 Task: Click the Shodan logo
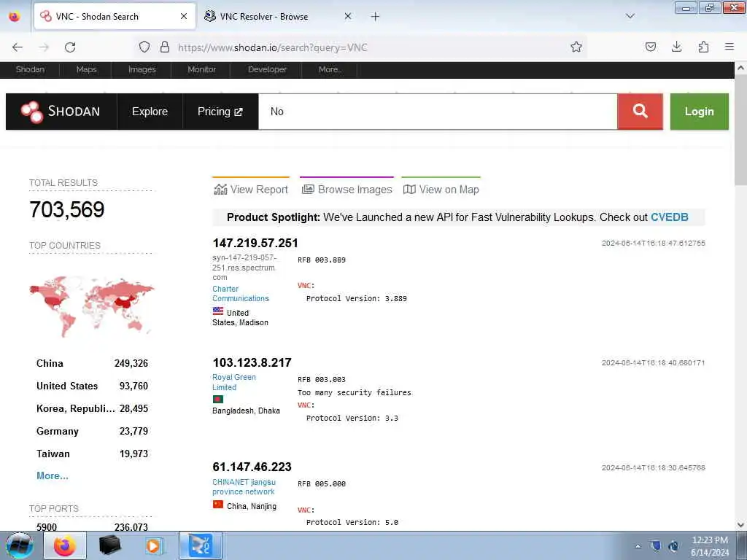tap(61, 112)
